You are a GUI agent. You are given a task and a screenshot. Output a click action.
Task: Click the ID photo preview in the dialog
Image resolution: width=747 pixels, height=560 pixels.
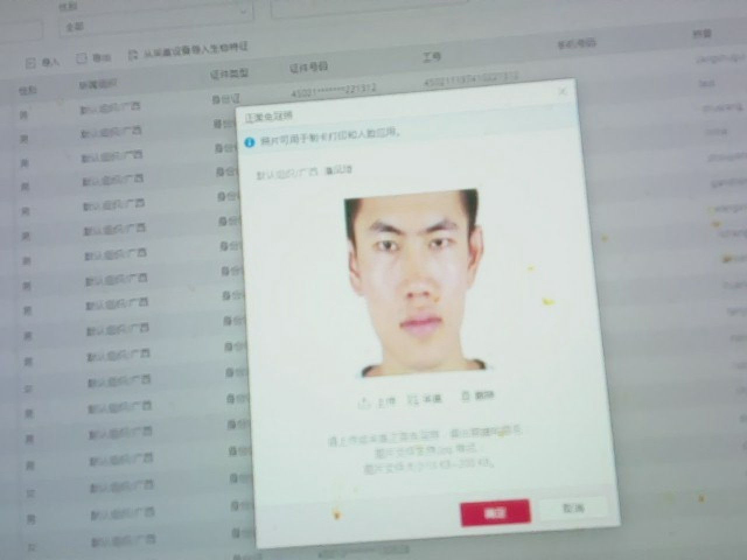414,282
